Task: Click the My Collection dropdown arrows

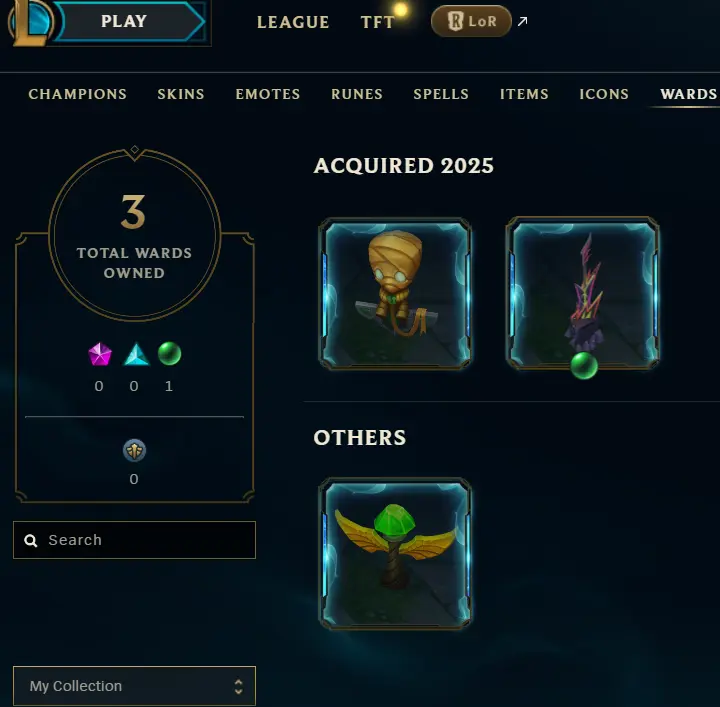Action: click(238, 687)
